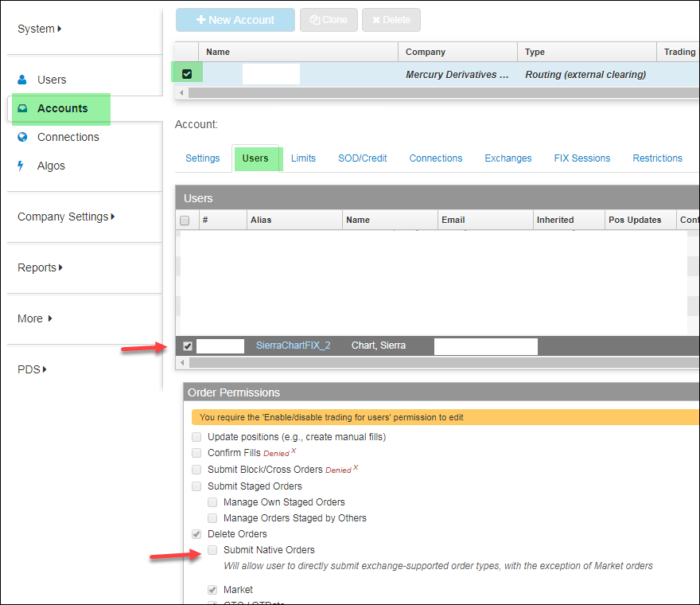700x605 pixels.
Task: Enable Submit Staged Orders checkbox
Action: 196,486
